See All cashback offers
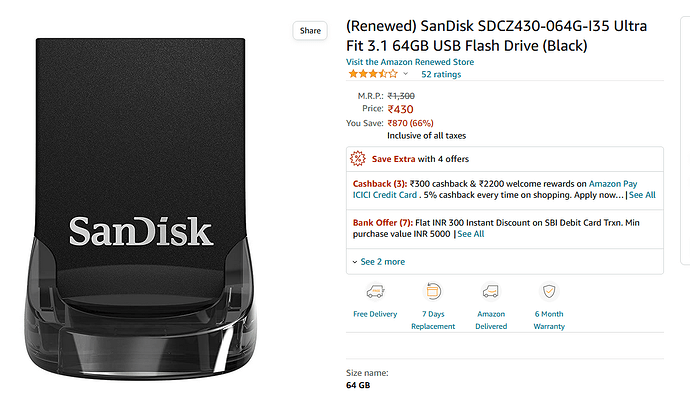690x395 pixels. [642, 195]
